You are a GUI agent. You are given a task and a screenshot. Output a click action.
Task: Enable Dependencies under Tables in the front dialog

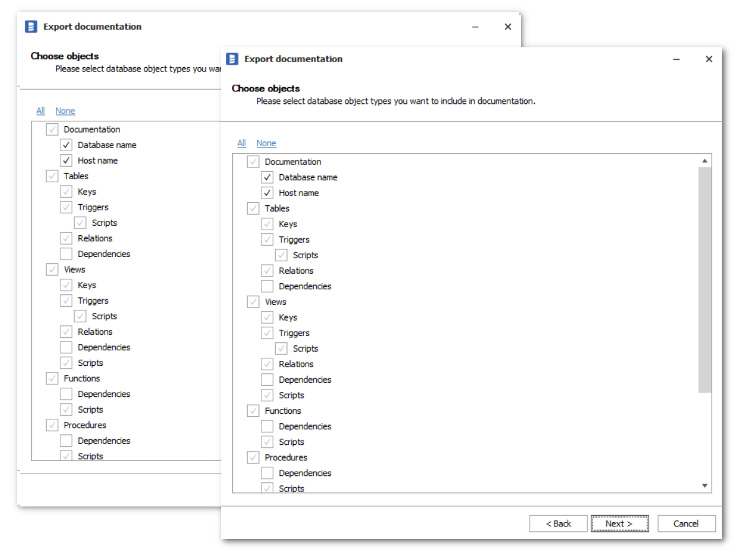tap(267, 286)
